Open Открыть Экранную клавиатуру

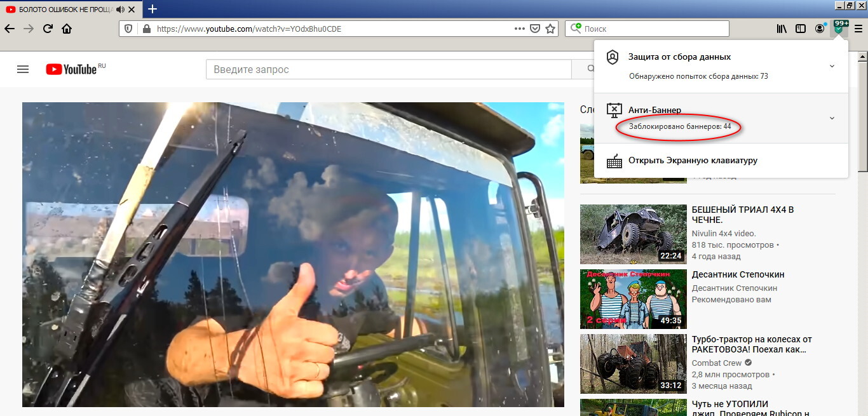click(x=693, y=161)
